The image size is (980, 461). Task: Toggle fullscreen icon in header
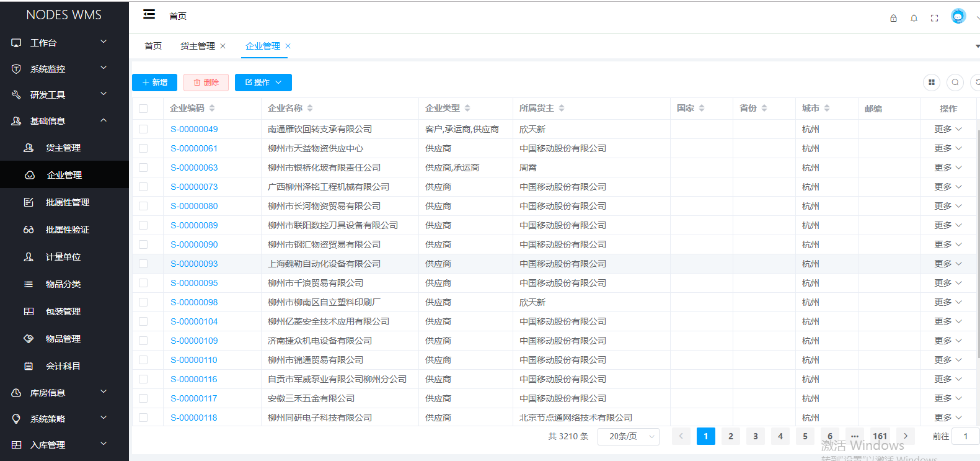point(934,18)
